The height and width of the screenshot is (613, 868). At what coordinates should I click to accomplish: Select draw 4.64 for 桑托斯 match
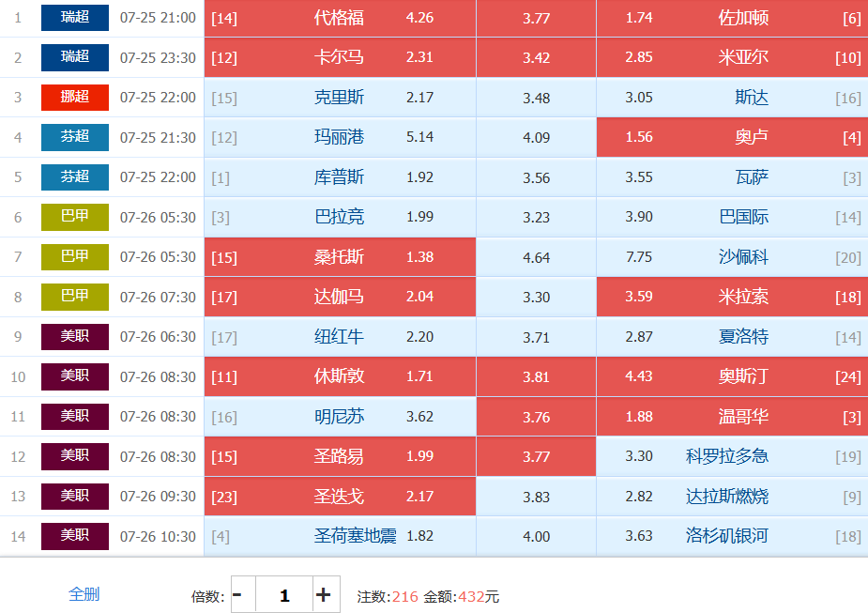tap(536, 257)
